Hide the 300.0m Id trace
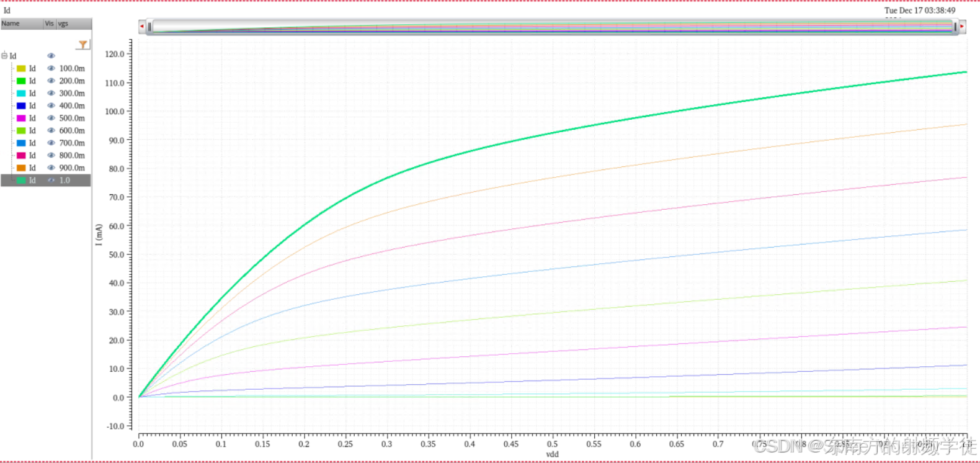 51,93
